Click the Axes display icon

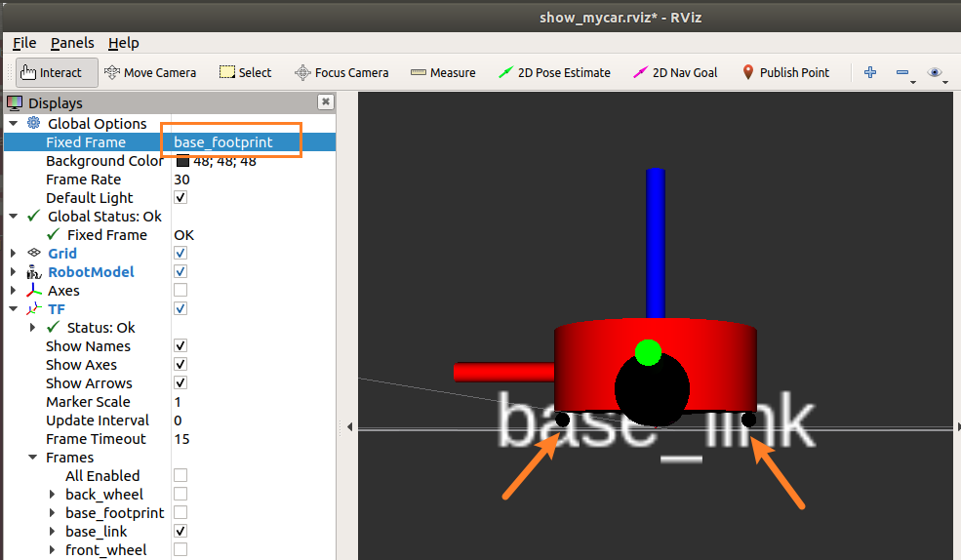[34, 291]
